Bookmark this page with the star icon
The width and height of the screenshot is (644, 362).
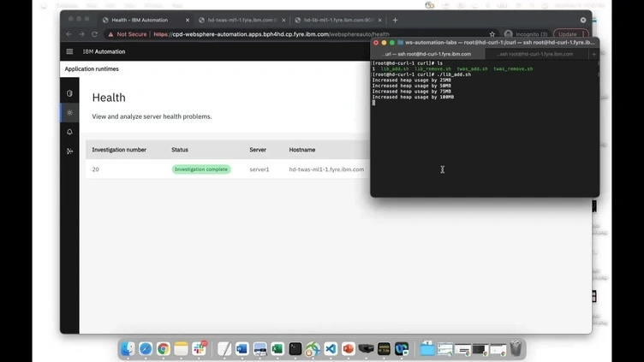pos(492,34)
